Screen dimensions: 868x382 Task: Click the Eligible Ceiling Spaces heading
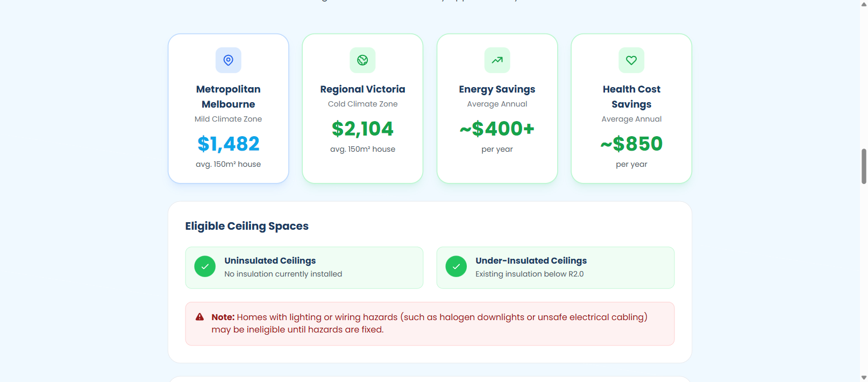point(247,226)
